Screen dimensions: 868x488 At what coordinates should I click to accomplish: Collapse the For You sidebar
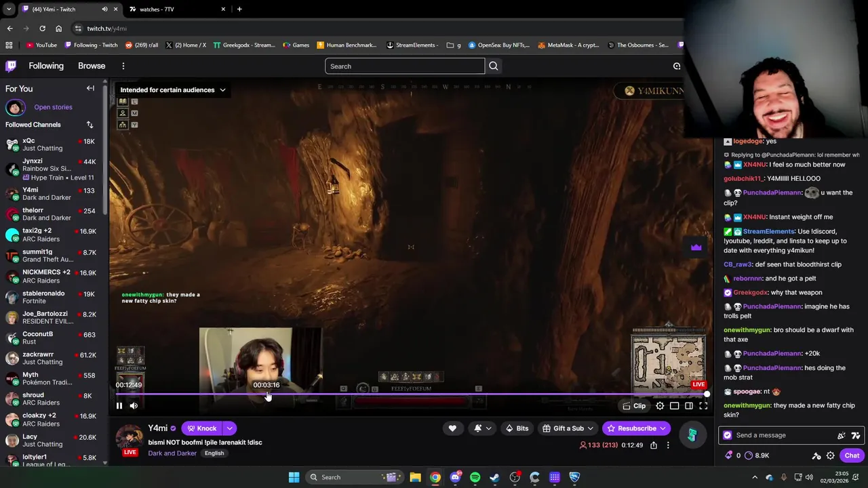[x=90, y=88]
